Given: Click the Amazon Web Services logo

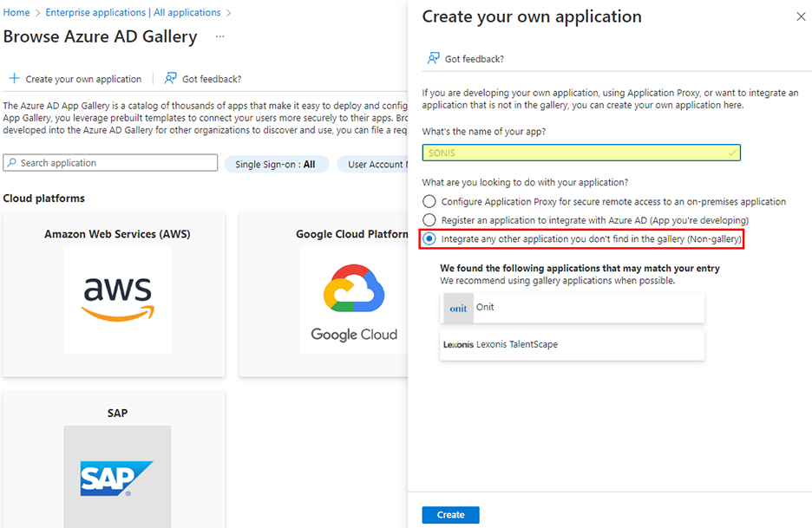Looking at the screenshot, I should pos(117,300).
